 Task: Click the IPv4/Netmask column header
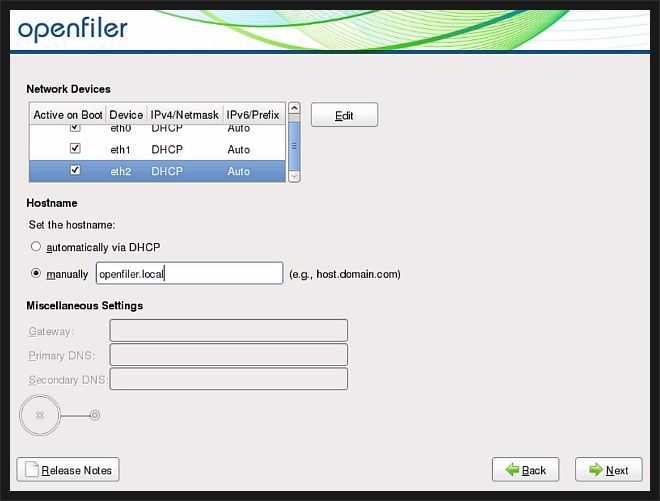185,115
